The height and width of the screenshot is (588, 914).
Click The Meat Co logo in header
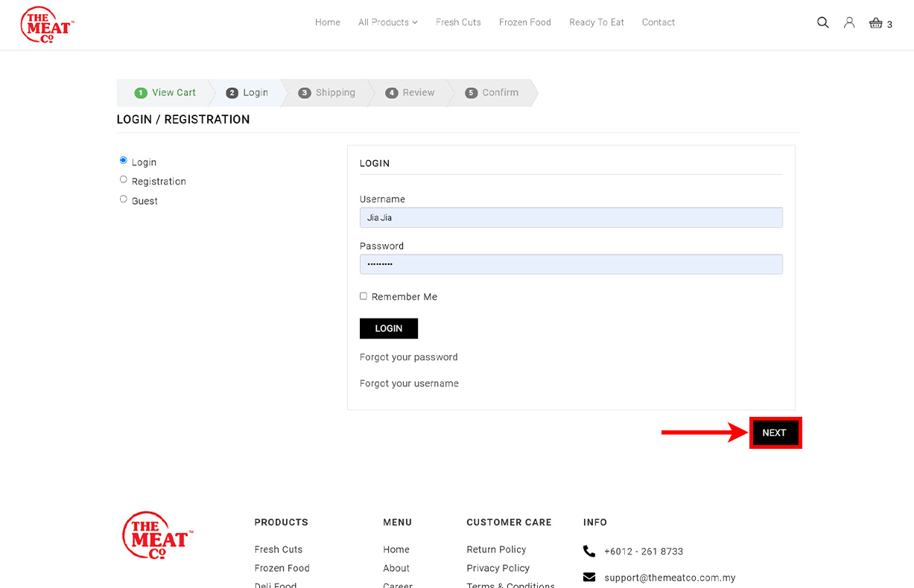tap(47, 25)
